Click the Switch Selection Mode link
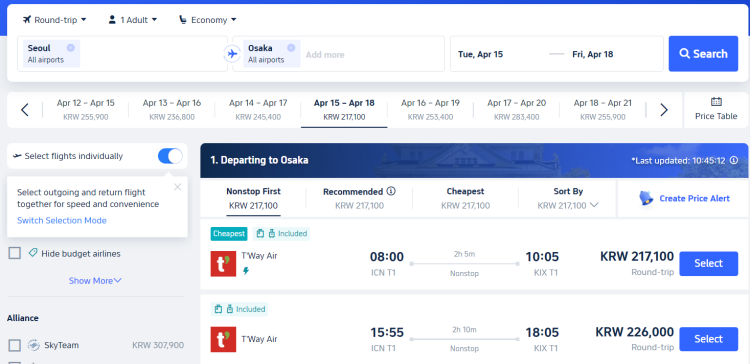The width and height of the screenshot is (750, 364). (62, 221)
